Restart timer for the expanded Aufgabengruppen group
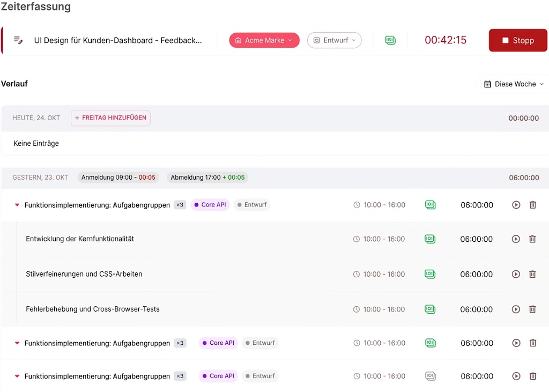Viewport: 549px width, 392px height. click(516, 205)
